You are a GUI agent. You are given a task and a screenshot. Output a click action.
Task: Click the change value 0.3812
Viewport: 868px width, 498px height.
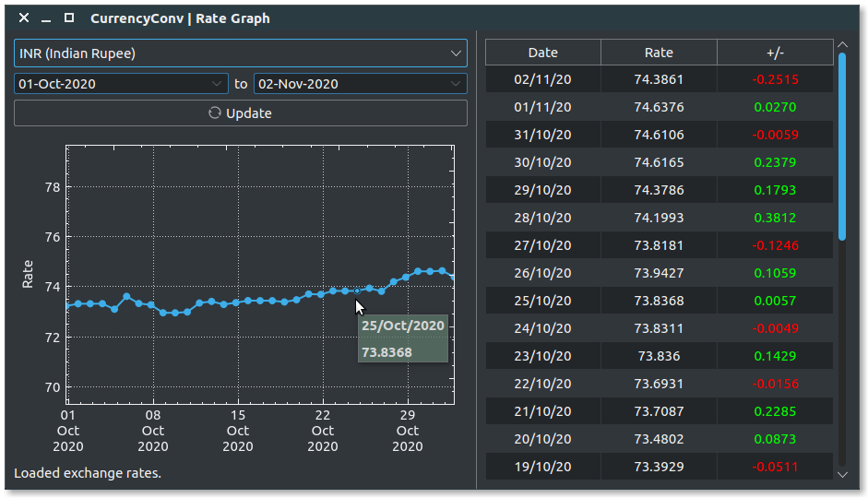(775, 218)
